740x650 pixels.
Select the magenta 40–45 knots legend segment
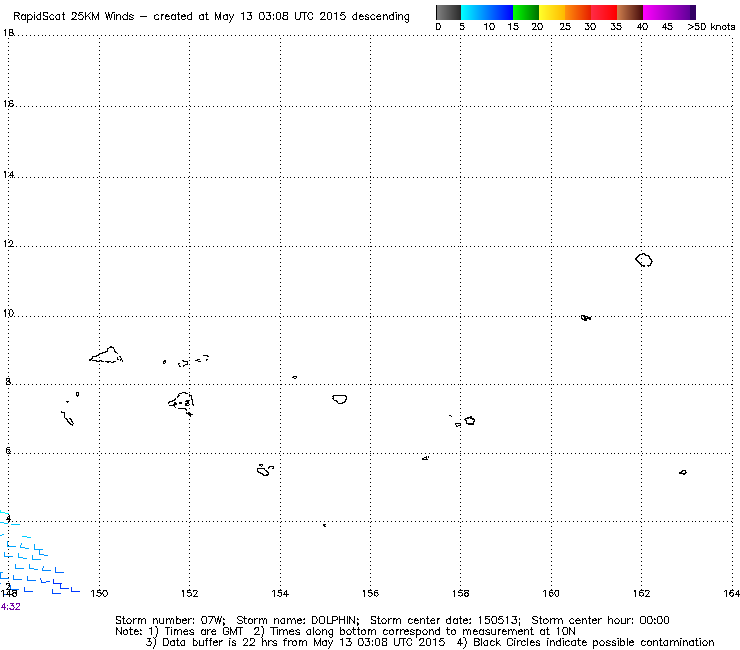coord(656,12)
